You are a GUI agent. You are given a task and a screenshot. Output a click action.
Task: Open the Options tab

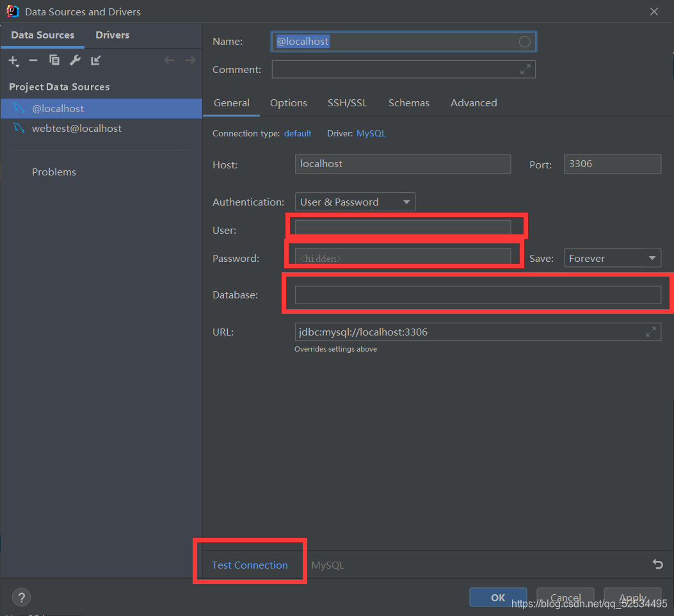click(289, 103)
